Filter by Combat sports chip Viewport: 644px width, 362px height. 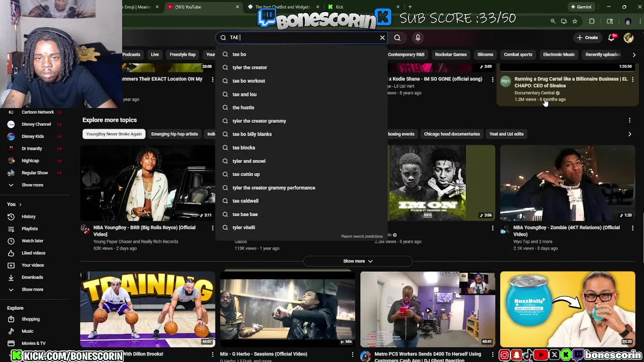518,54
